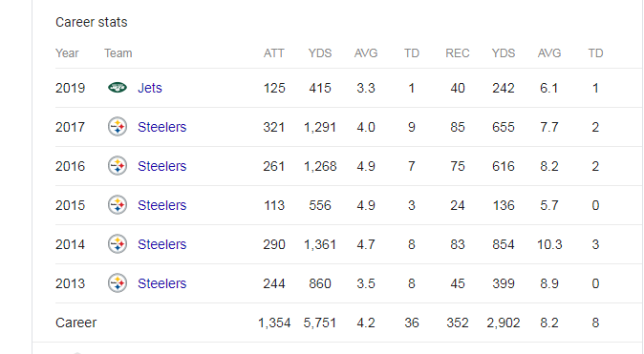This screenshot has width=644, height=354.
Task: Click the Steelers logo in the 2013 row
Action: pos(118,283)
